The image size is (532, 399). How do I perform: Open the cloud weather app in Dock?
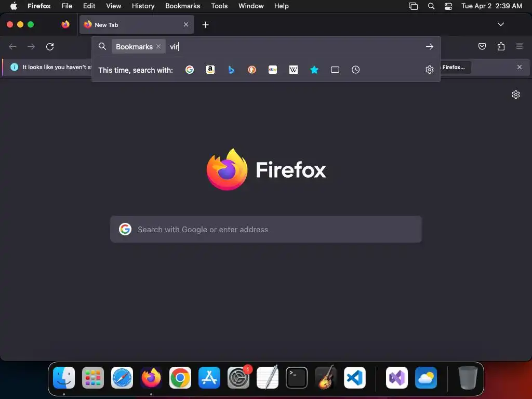[426, 378]
